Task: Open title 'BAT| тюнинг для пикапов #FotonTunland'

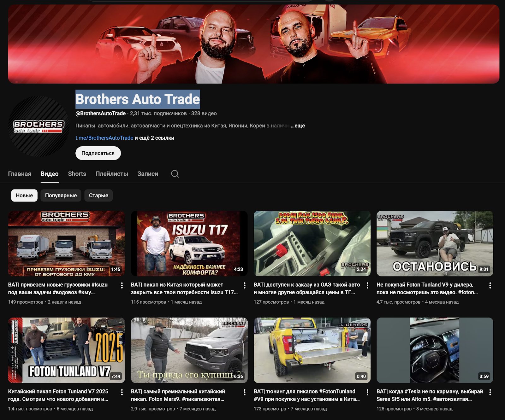Action: click(x=307, y=395)
